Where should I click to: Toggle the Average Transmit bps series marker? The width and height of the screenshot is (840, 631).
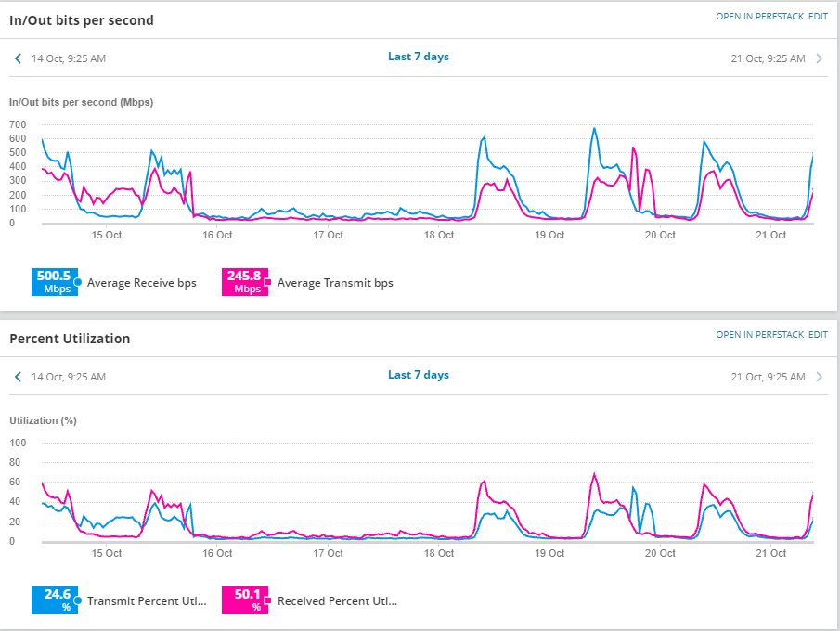tap(268, 282)
